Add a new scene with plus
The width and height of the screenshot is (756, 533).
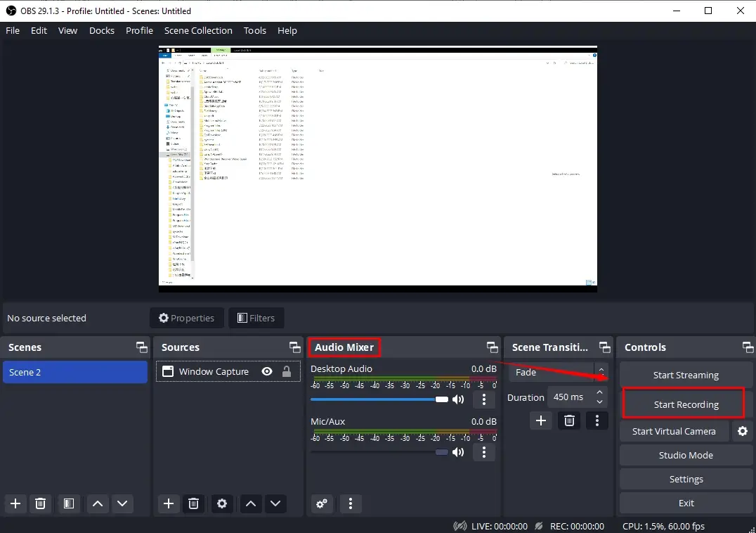click(15, 503)
